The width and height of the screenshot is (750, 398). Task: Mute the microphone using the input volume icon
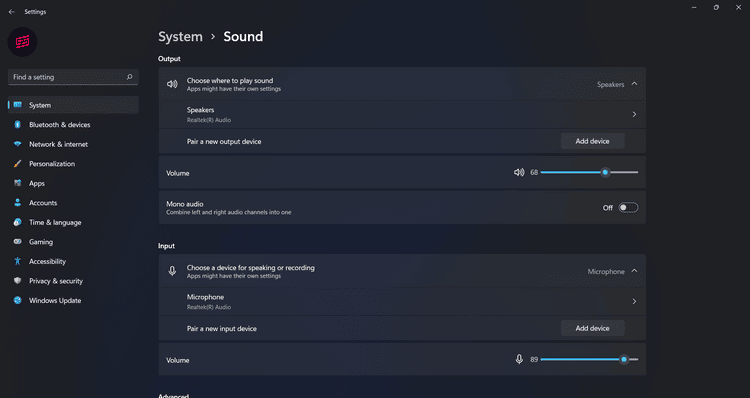[519, 359]
